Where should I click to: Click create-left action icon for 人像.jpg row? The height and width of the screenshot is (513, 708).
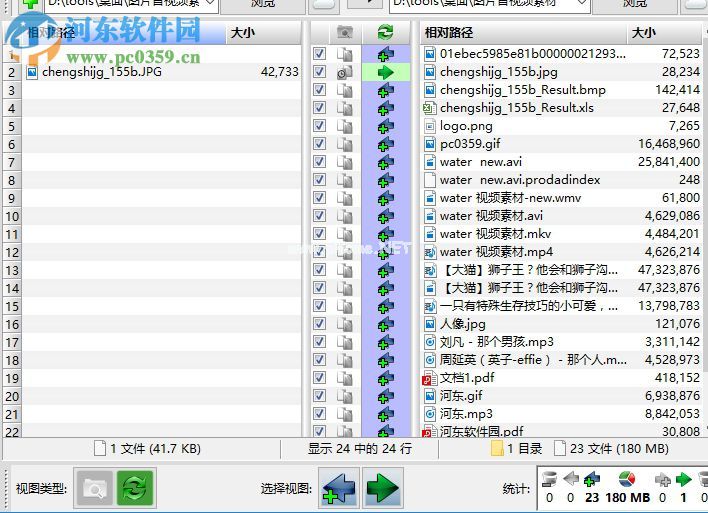pyautogui.click(x=385, y=324)
